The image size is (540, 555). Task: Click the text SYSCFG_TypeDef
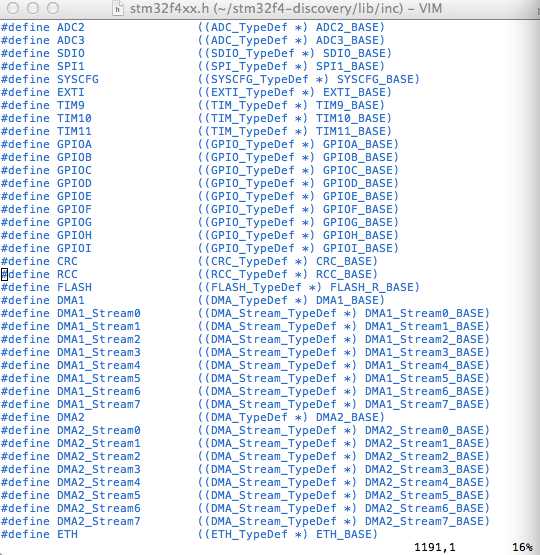coord(259,79)
